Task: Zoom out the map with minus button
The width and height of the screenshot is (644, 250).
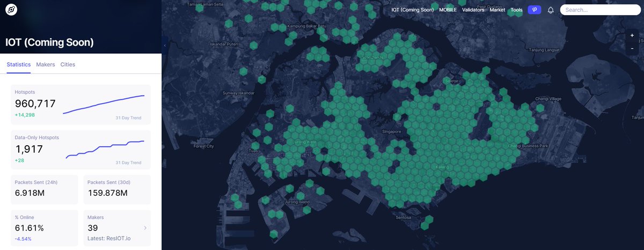Action: pyautogui.click(x=632, y=48)
